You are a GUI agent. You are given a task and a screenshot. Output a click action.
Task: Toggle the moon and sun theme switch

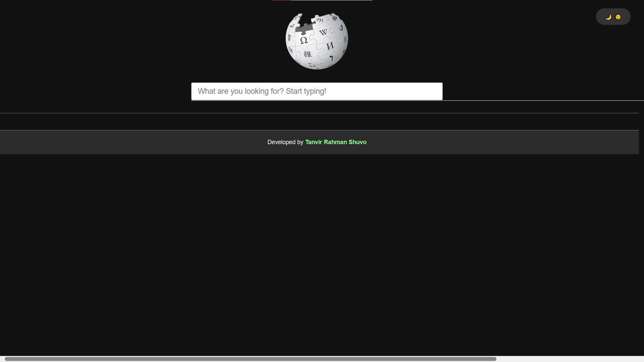[x=613, y=17]
